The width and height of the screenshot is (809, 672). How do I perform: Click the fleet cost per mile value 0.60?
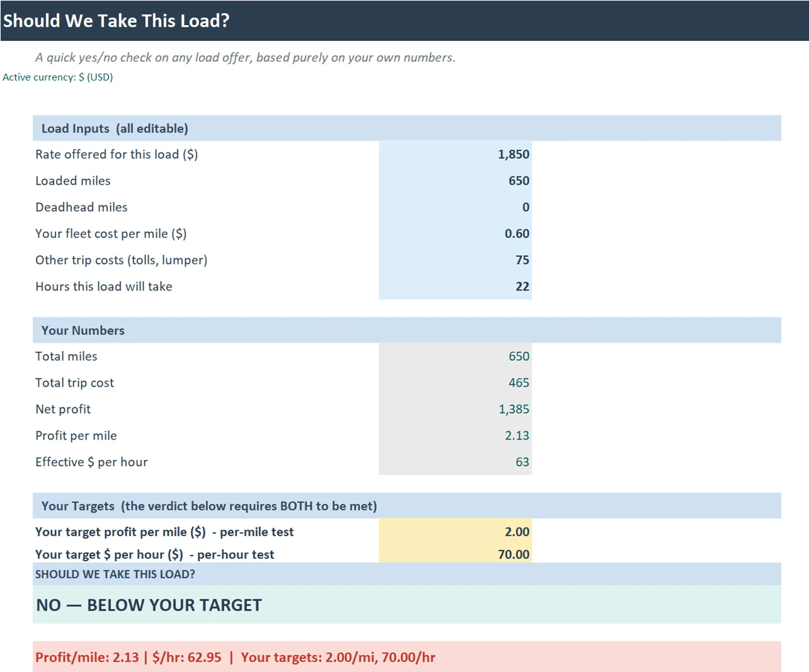coord(455,234)
